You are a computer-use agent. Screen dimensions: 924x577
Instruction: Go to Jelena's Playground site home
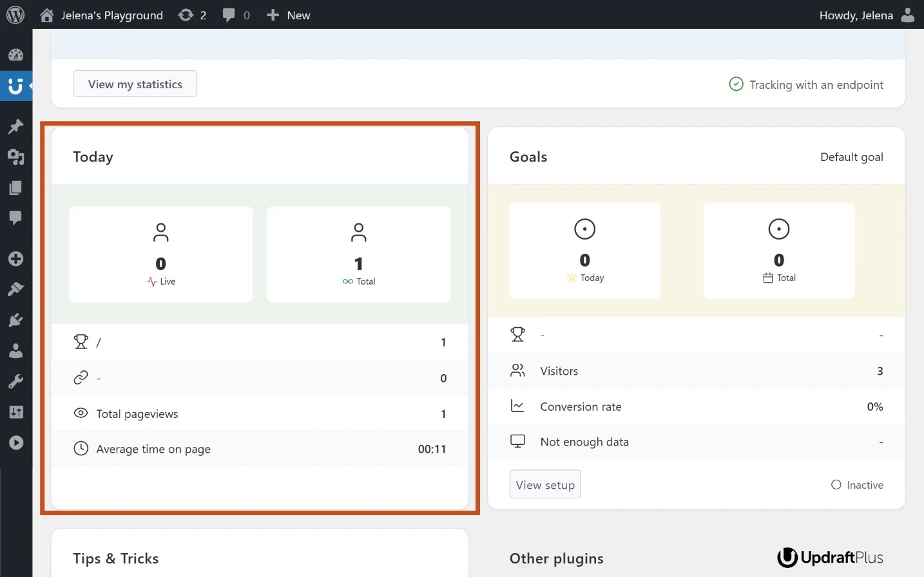point(101,15)
